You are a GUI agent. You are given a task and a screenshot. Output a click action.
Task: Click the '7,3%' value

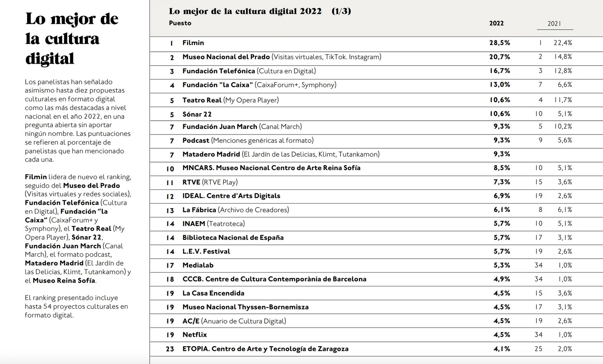[502, 182]
